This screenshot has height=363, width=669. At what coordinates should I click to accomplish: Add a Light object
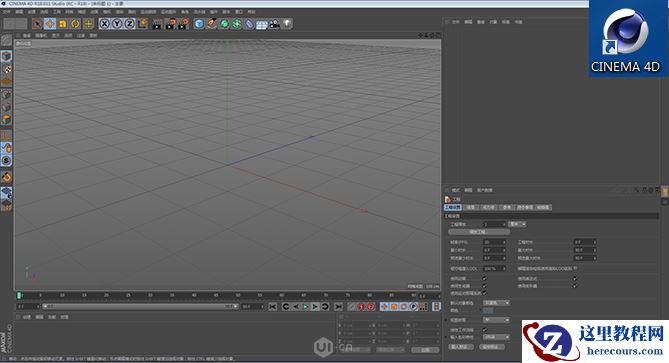point(287,24)
